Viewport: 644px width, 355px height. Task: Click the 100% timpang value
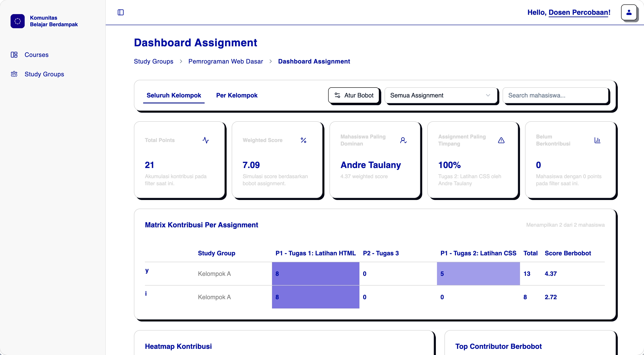click(x=449, y=165)
